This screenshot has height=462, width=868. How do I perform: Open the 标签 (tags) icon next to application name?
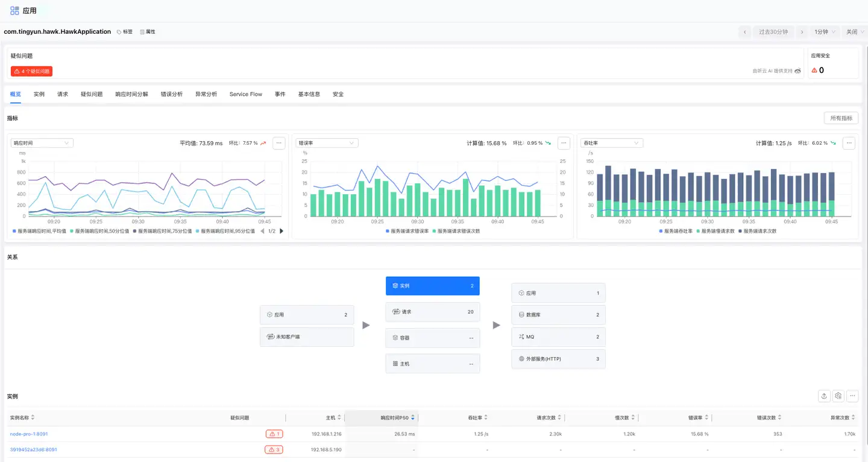(x=121, y=31)
